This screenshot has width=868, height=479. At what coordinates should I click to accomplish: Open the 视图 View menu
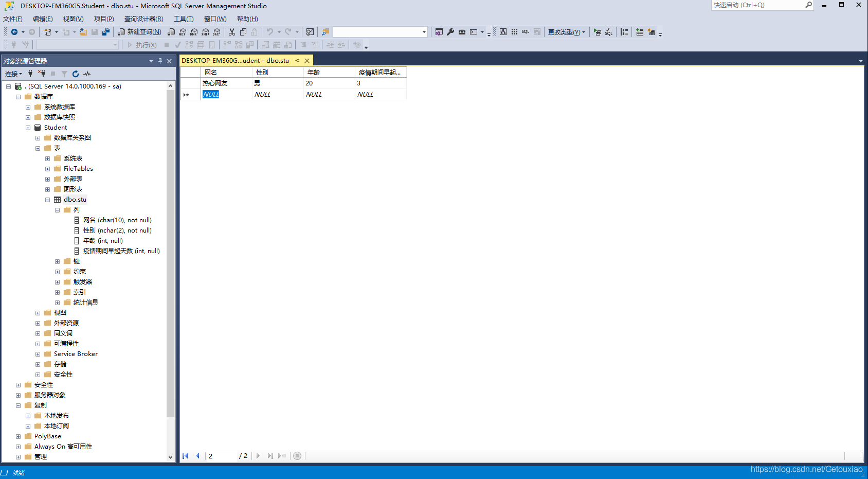tap(73, 19)
